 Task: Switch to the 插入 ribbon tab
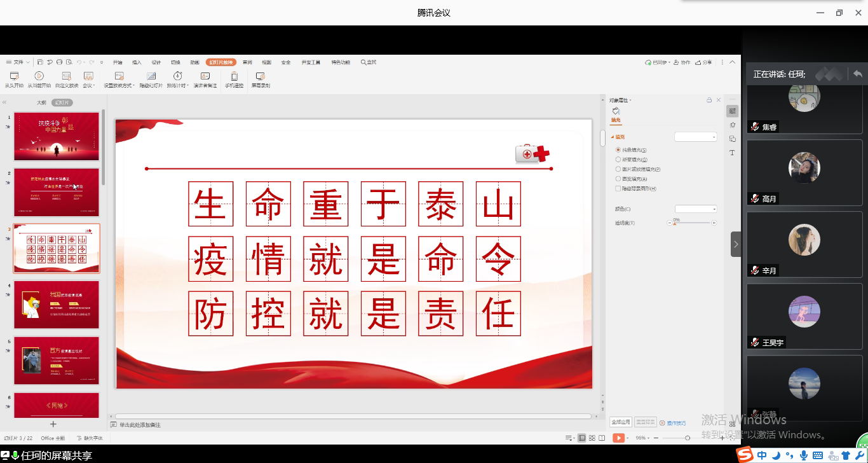click(x=137, y=62)
